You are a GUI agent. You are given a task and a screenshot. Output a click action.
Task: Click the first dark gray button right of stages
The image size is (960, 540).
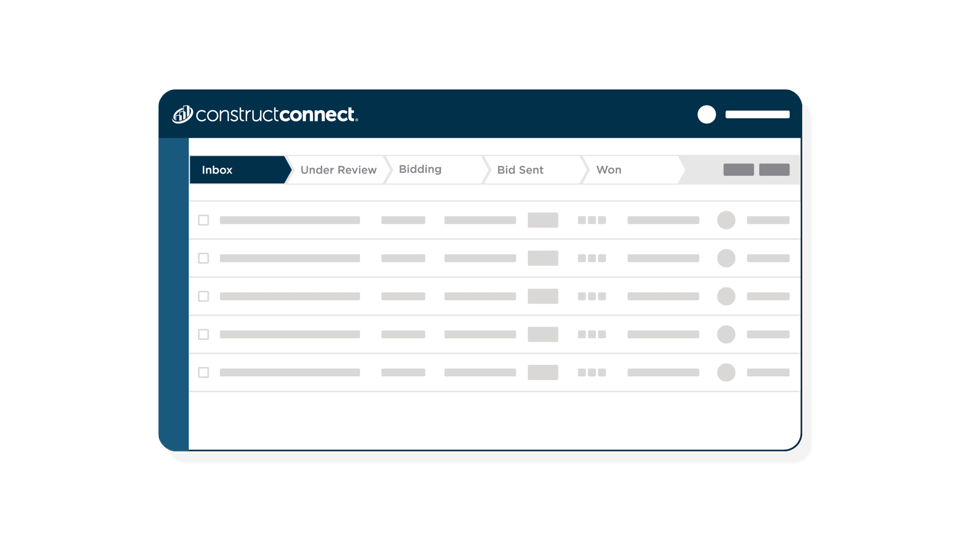coord(738,170)
